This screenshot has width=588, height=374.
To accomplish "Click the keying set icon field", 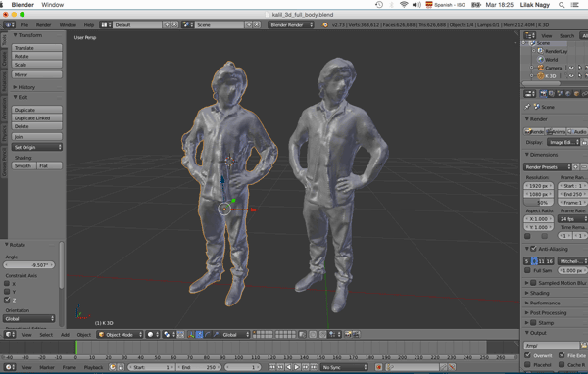I will (x=413, y=367).
